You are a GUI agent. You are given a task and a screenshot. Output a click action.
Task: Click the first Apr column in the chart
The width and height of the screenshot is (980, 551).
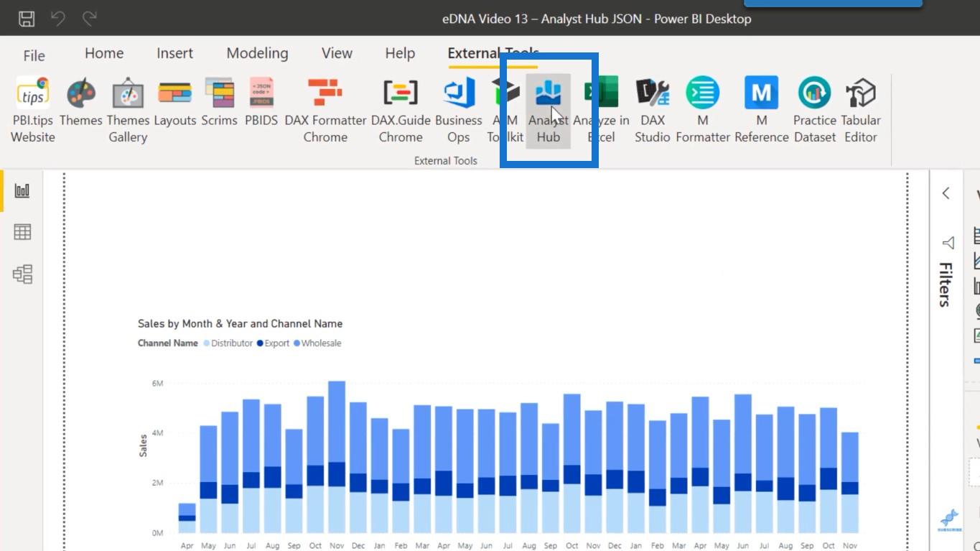pos(187,518)
